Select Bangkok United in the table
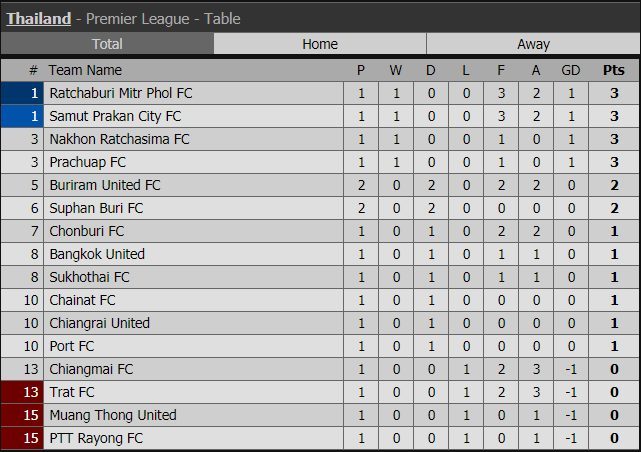 click(97, 254)
